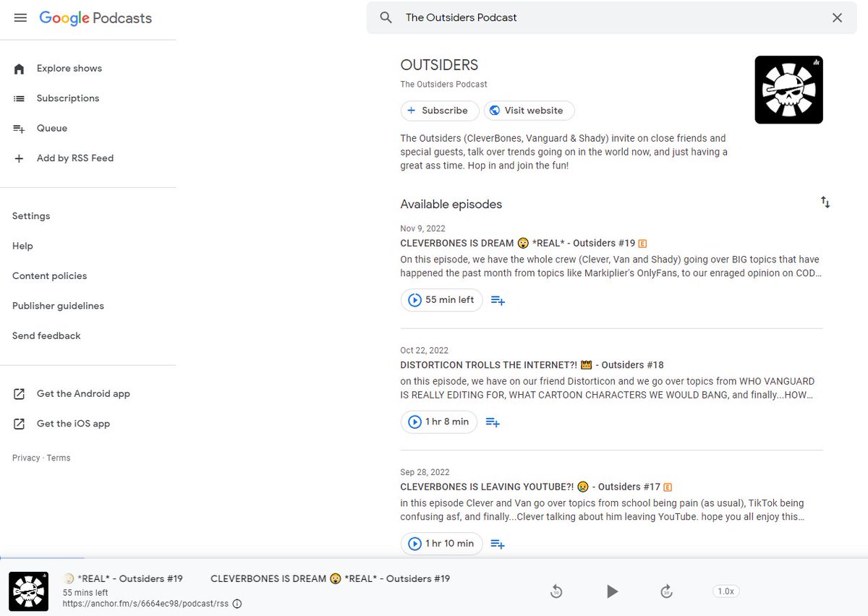Click the playback progress bar
This screenshot has height=616, width=868.
pos(434,558)
